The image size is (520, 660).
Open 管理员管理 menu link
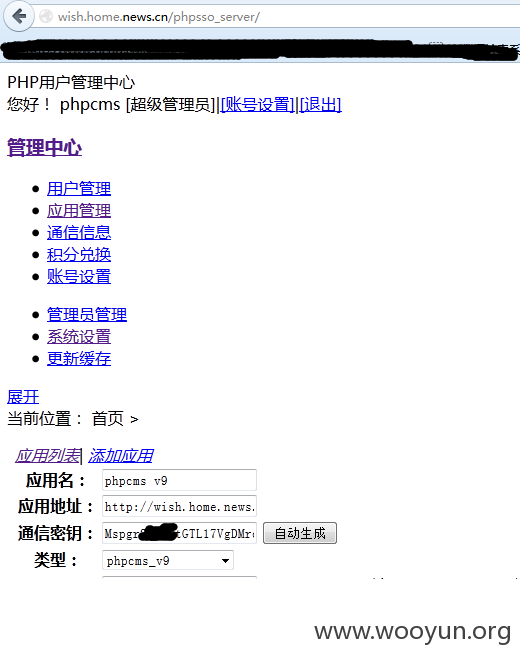tap(87, 314)
